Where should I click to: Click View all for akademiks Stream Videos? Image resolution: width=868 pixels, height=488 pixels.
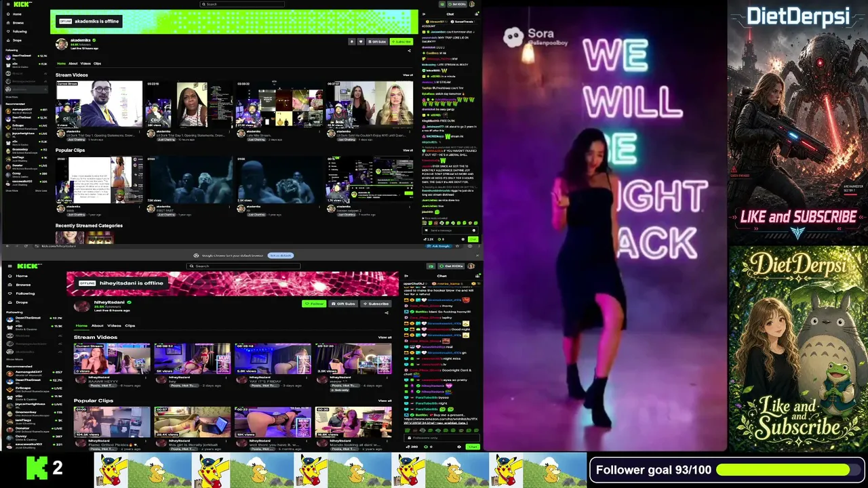(408, 75)
